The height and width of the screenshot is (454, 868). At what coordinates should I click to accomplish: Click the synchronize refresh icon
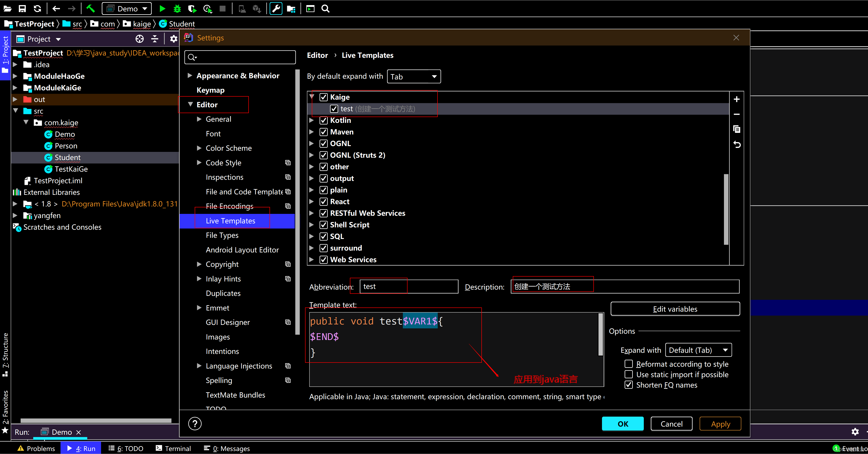coord(37,9)
